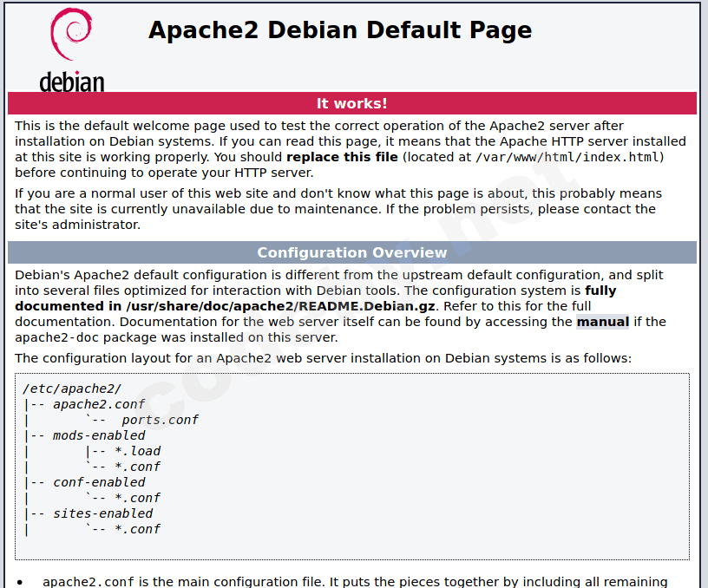Click the Configuration Overview section header
The image size is (708, 588).
tap(352, 252)
